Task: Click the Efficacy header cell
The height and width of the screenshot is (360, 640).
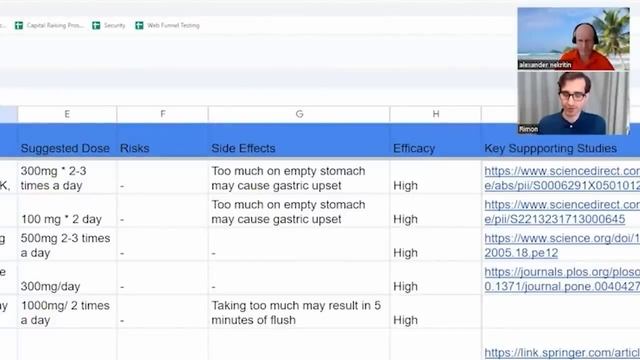Action: [436, 141]
